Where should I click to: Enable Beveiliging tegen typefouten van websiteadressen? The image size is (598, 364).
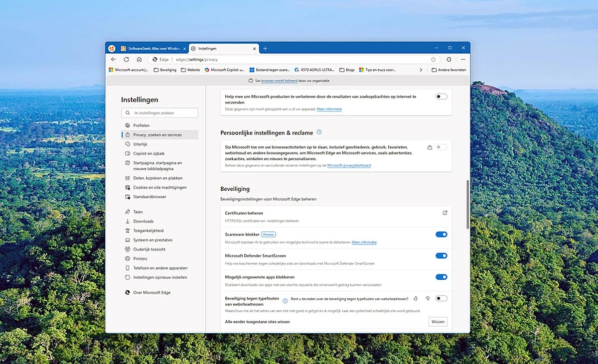pyautogui.click(x=442, y=298)
